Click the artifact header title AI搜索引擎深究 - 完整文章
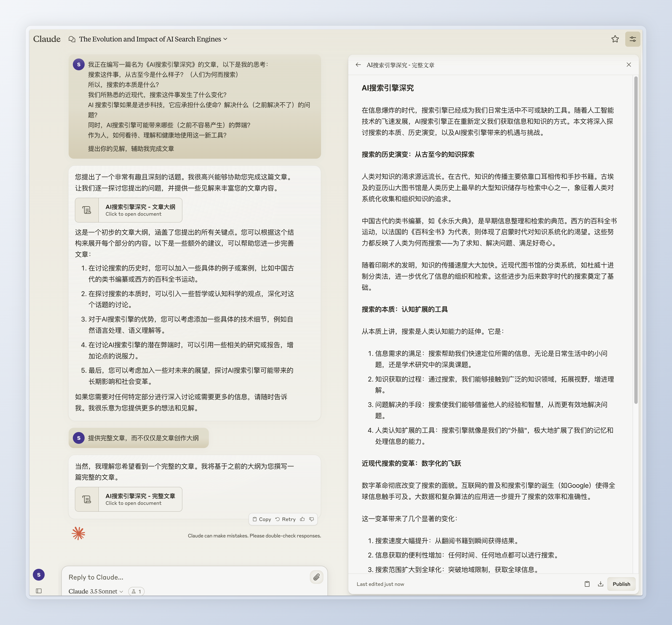The height and width of the screenshot is (625, 672). click(401, 65)
